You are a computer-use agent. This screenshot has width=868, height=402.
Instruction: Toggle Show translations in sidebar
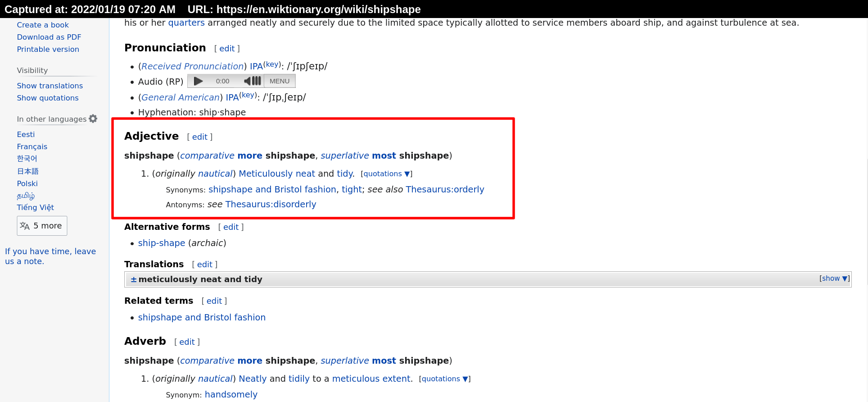click(x=50, y=86)
